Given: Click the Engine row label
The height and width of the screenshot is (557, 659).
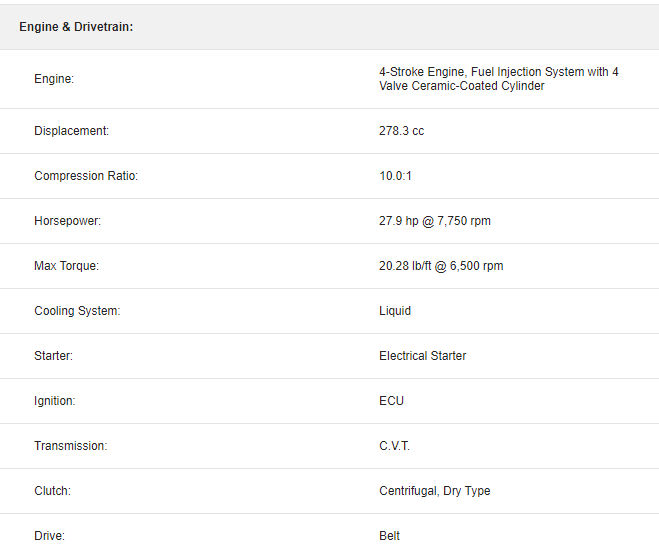Looking at the screenshot, I should click(54, 79).
